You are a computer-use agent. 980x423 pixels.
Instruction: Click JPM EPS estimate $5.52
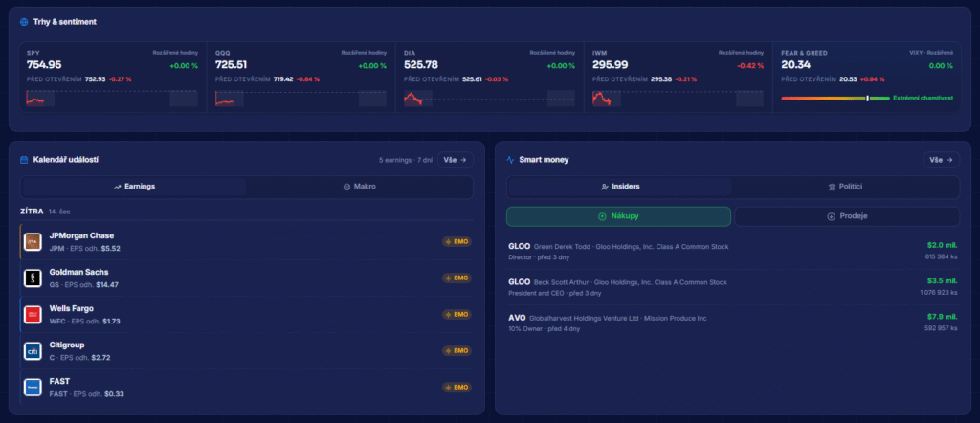point(110,248)
